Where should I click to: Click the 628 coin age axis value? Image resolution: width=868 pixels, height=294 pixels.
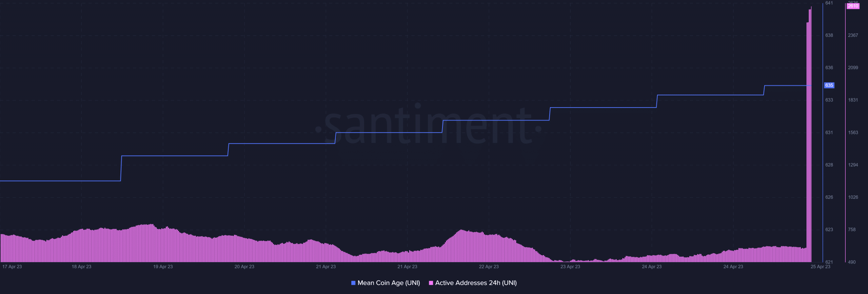pos(829,165)
